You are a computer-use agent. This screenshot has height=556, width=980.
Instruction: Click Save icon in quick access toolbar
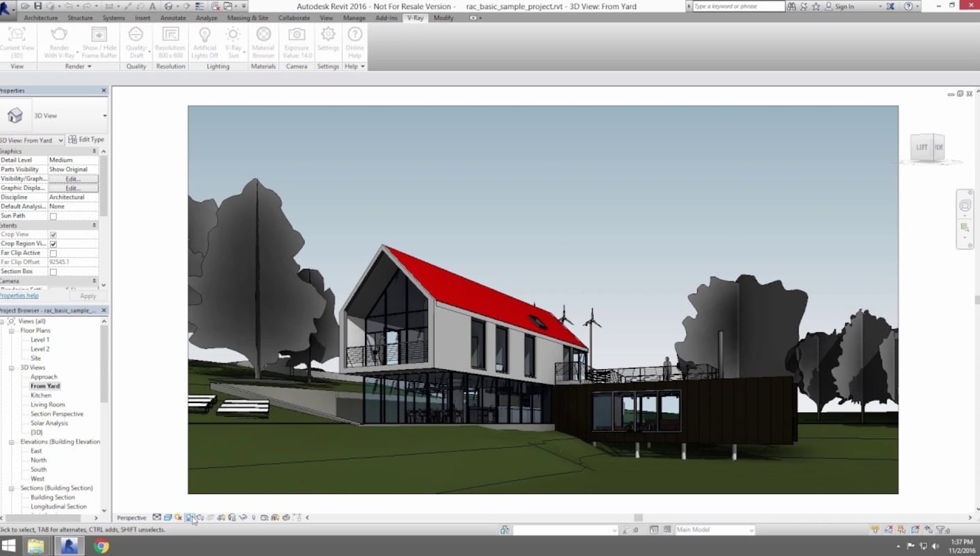click(38, 6)
